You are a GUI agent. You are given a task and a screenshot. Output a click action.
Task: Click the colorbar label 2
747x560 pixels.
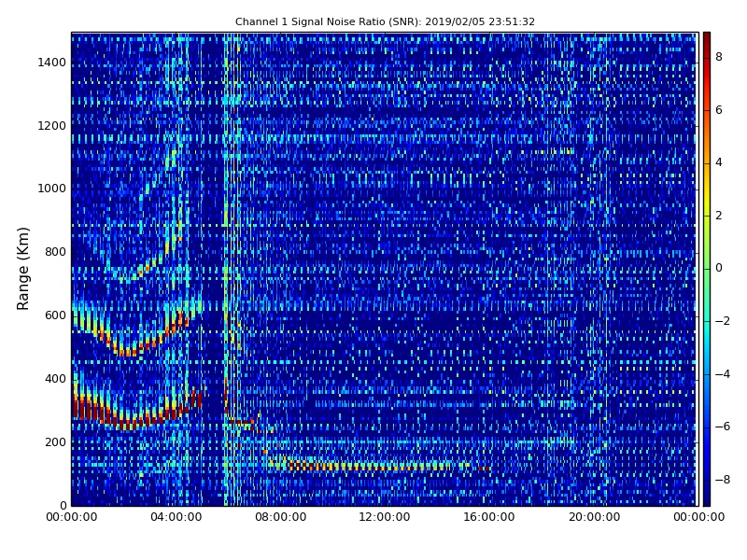tap(719, 216)
